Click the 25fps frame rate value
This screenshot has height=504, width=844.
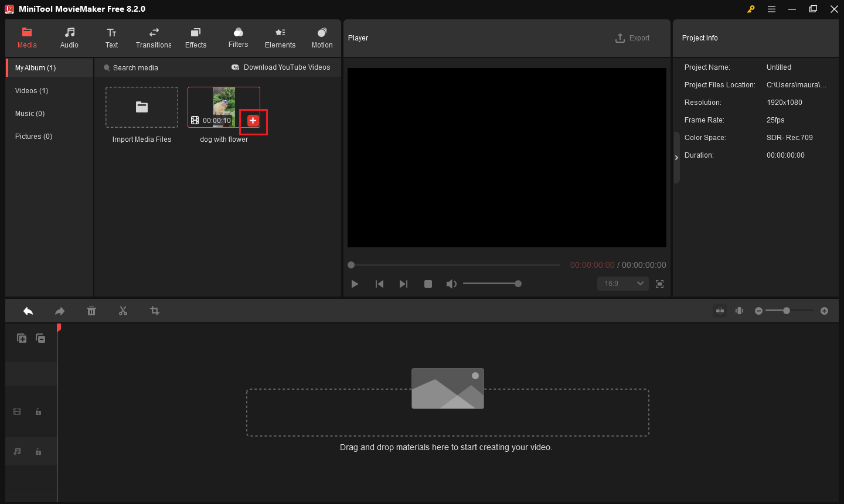coord(775,120)
